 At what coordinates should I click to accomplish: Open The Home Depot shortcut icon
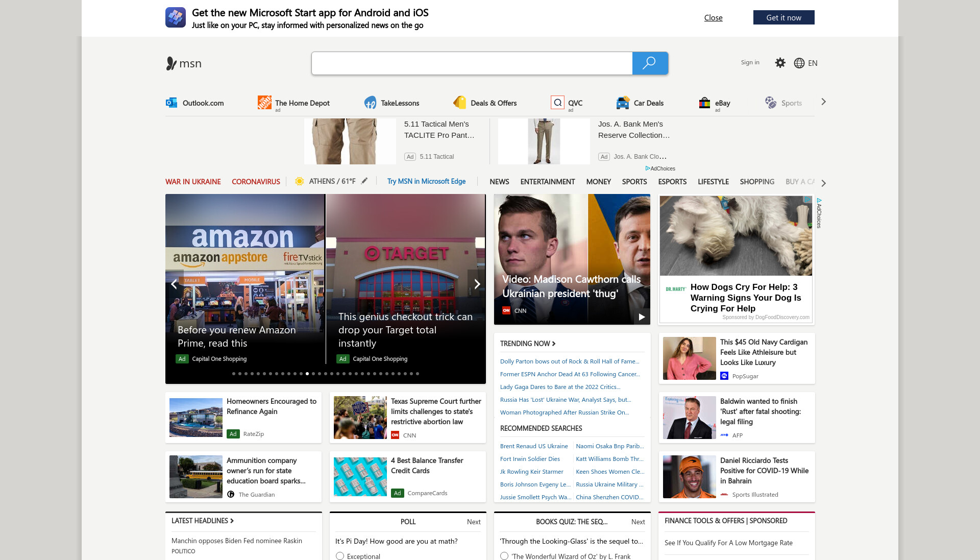click(x=264, y=103)
